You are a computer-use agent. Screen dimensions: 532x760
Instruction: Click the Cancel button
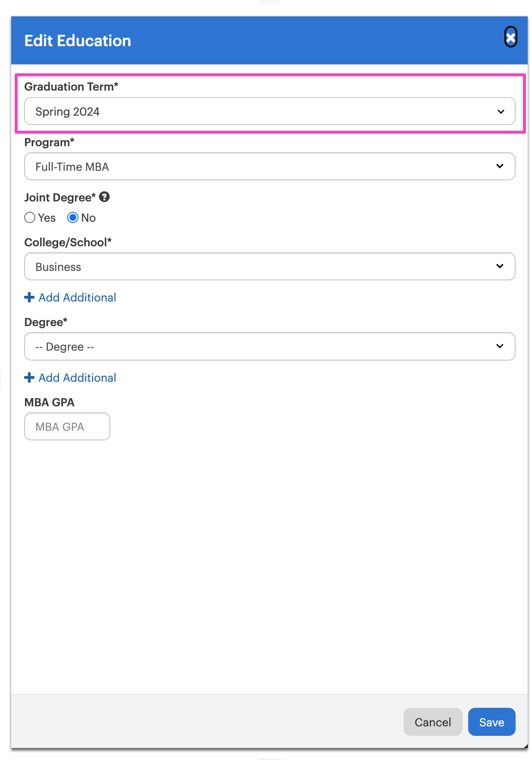click(433, 722)
